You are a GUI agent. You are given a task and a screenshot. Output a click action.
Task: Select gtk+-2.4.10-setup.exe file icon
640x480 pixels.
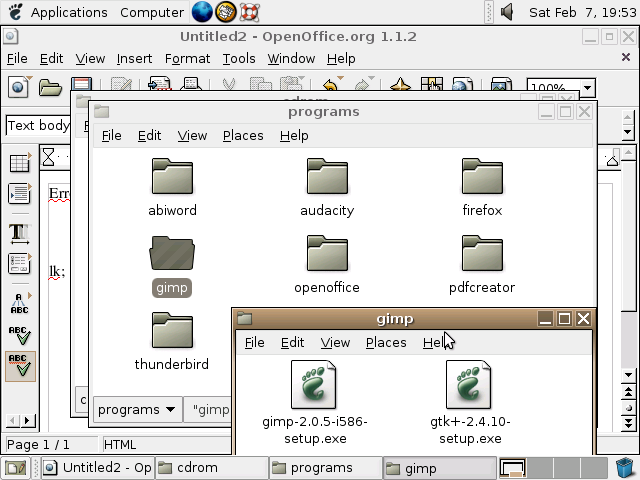pos(469,386)
